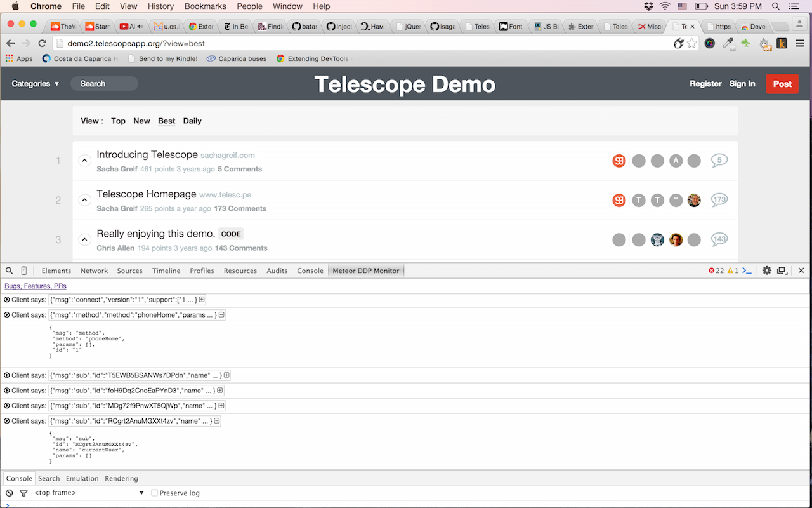Reload the page with the refresh icon
The width and height of the screenshot is (812, 508).
point(43,43)
